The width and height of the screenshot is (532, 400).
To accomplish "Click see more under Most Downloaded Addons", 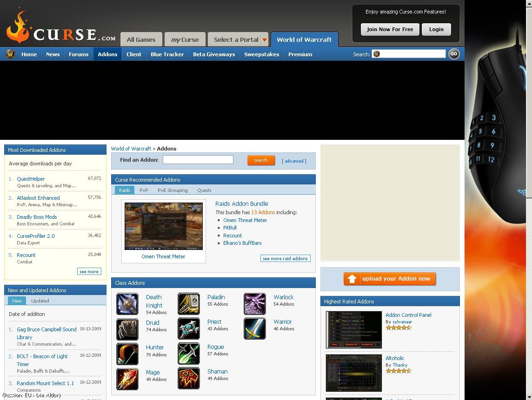I will (x=89, y=271).
